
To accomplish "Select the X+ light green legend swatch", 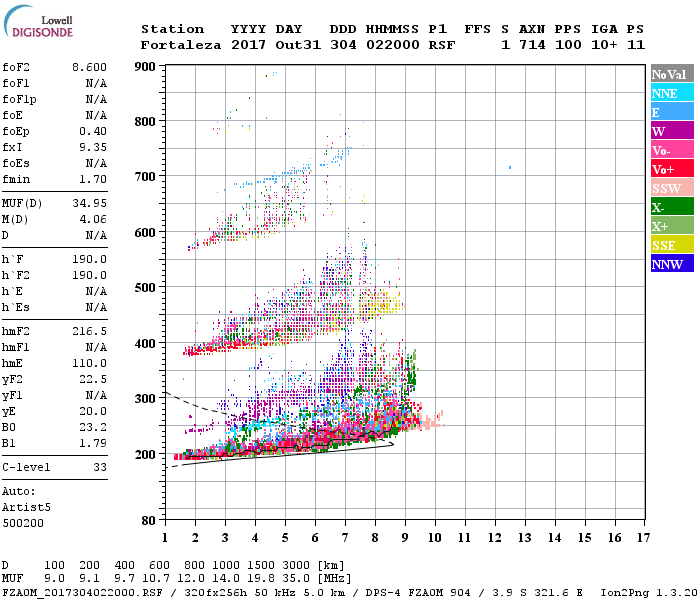I will (x=672, y=225).
